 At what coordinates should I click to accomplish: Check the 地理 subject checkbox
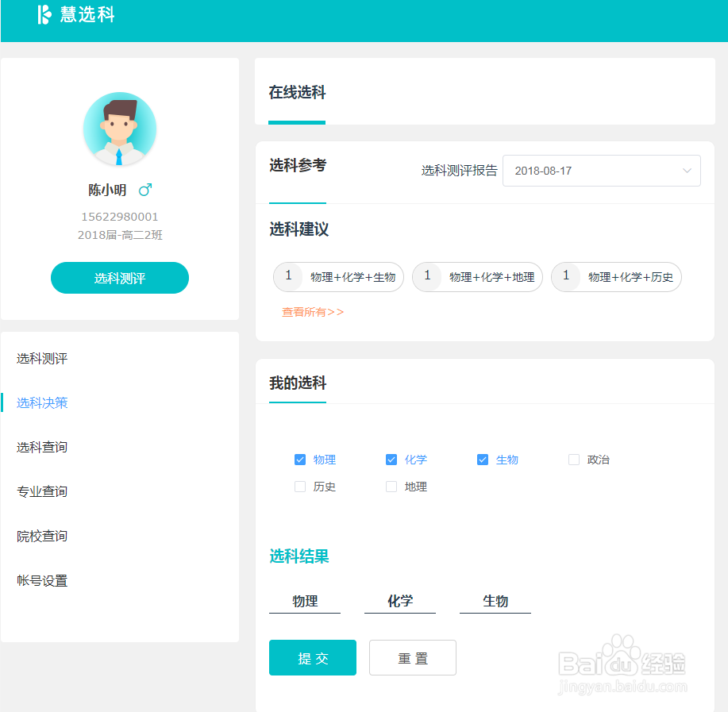click(x=391, y=486)
